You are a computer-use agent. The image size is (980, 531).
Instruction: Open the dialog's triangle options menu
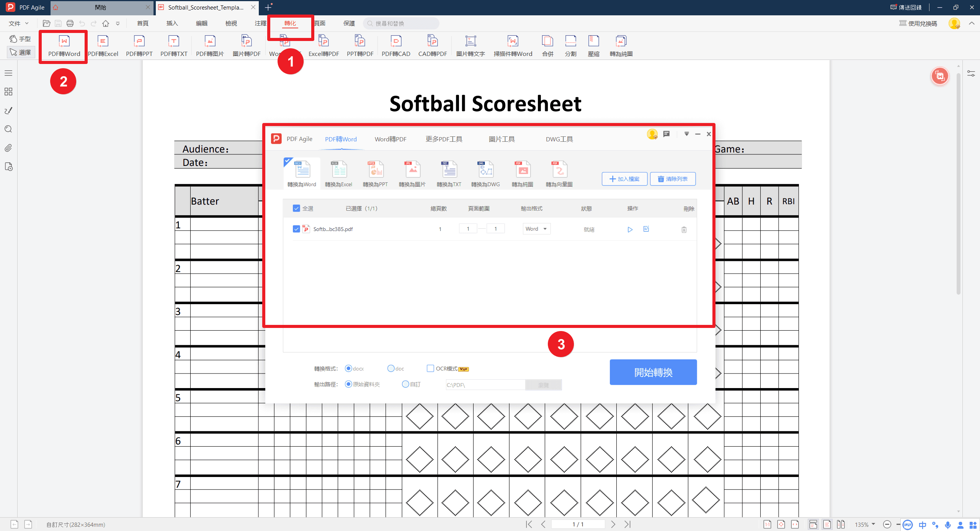click(x=686, y=134)
